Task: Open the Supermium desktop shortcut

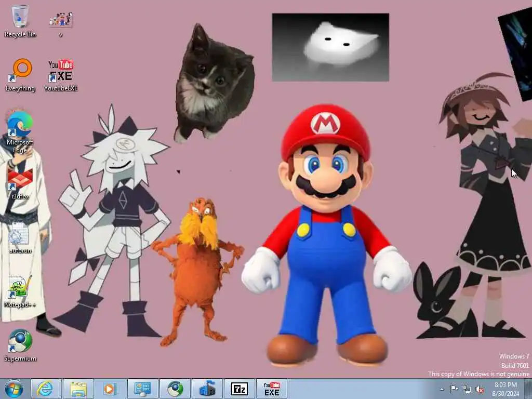Action: pyautogui.click(x=20, y=345)
